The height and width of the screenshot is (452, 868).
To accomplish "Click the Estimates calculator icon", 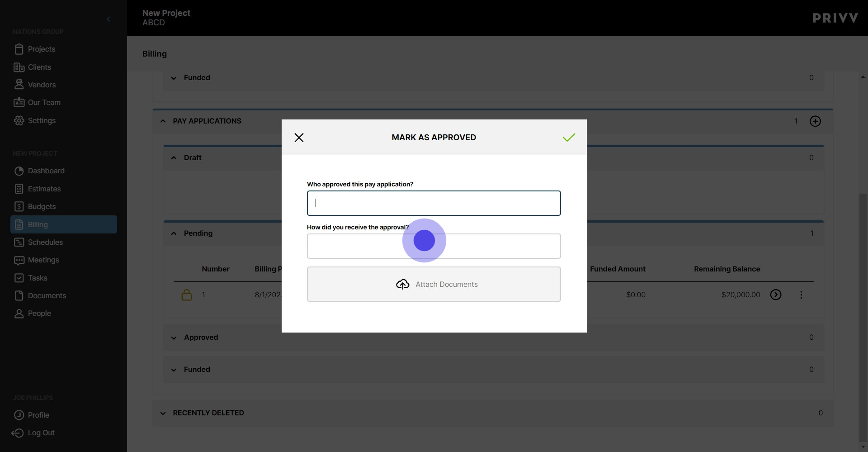I will click(x=19, y=189).
